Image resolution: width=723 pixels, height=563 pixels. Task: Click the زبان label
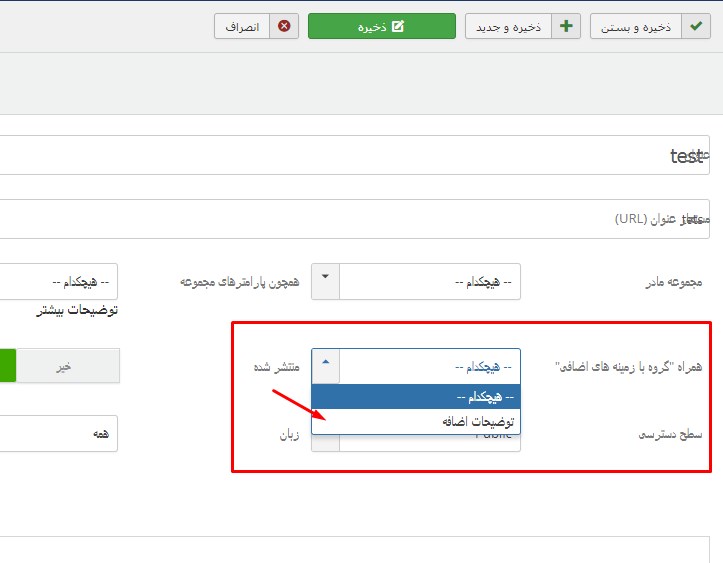[x=290, y=434]
